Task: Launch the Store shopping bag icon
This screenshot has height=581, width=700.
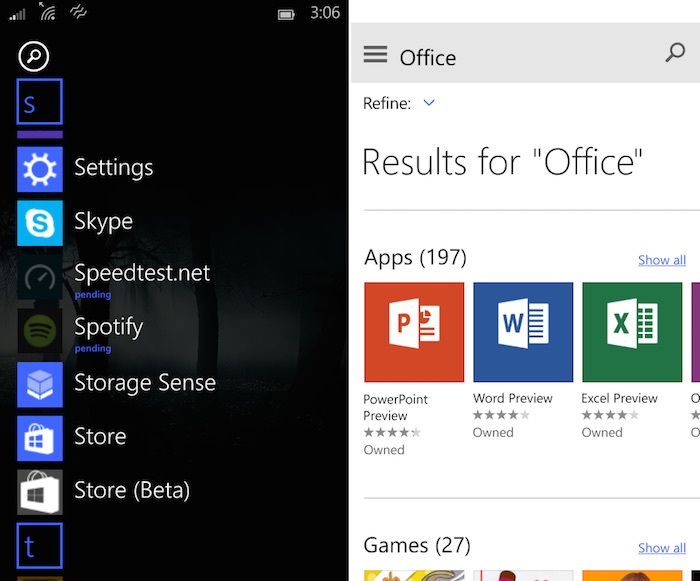Action: coord(40,438)
